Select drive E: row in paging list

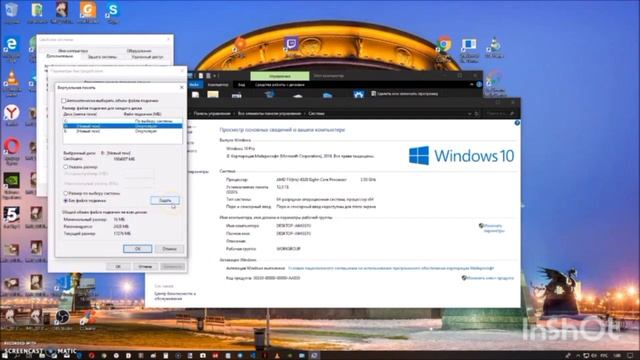tap(122, 131)
